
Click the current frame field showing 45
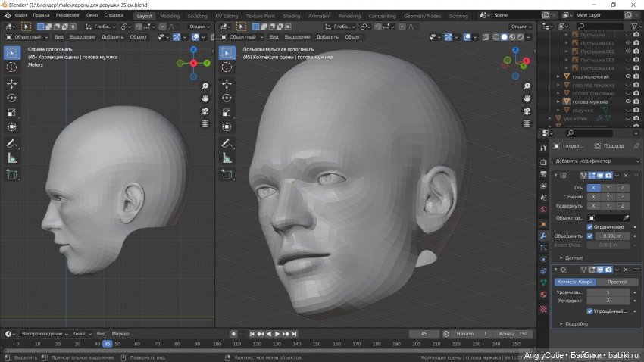coord(424,334)
